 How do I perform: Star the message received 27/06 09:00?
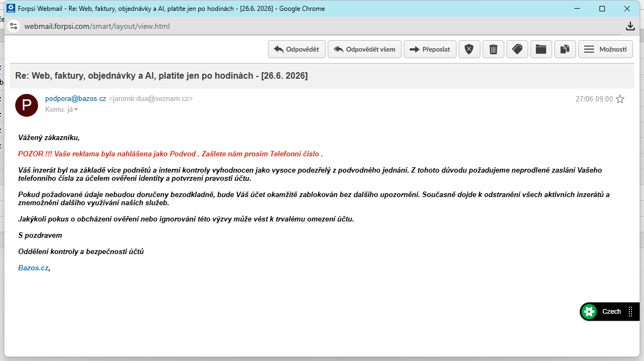pyautogui.click(x=620, y=99)
